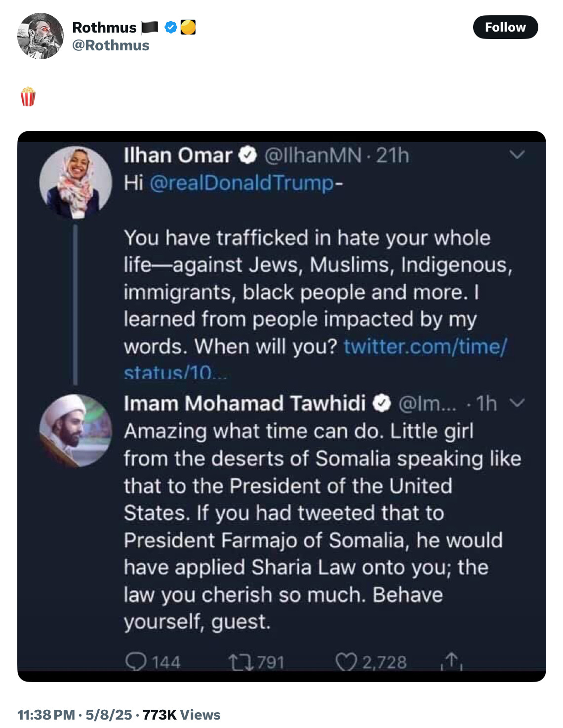Click the Follow button
The image size is (563, 728).
coord(505,27)
